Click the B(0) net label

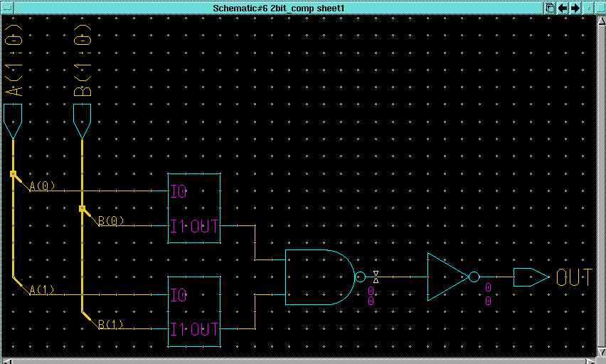pyautogui.click(x=111, y=220)
